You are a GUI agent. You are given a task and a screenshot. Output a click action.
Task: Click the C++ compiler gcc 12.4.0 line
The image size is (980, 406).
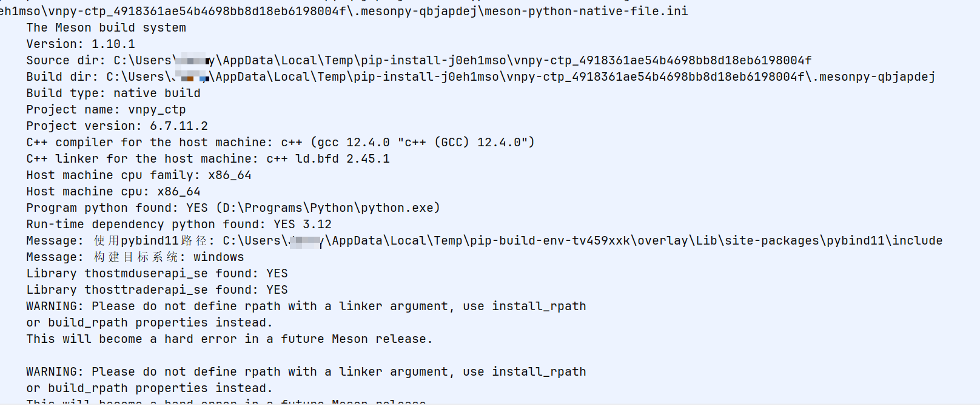(x=280, y=143)
